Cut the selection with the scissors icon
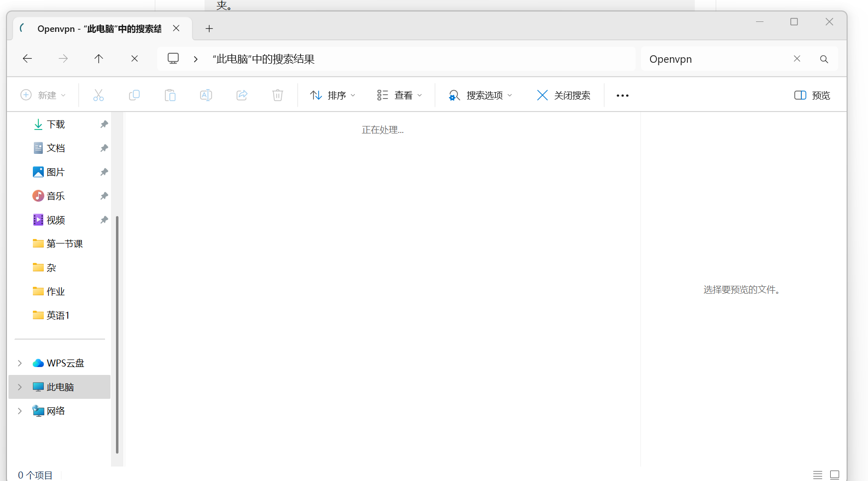 98,95
